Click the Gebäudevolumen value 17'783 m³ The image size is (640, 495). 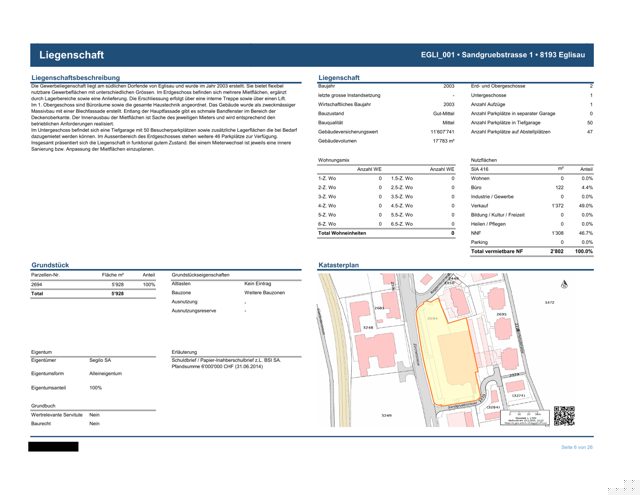pyautogui.click(x=444, y=141)
